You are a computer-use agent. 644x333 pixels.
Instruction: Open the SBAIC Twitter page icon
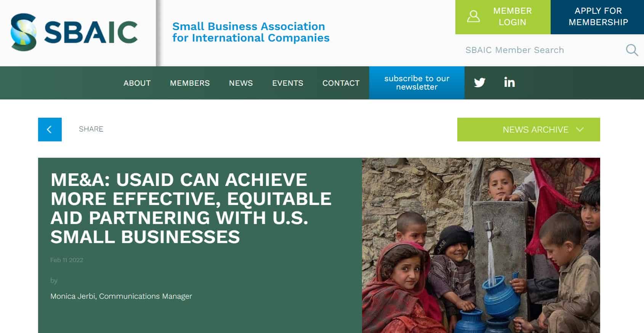(x=479, y=83)
